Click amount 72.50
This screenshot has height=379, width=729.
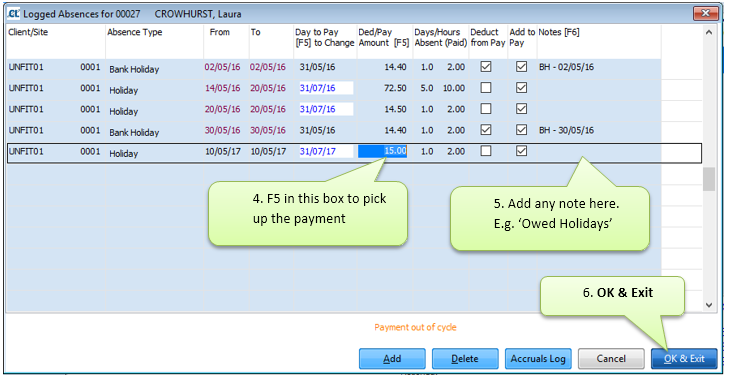click(395, 88)
